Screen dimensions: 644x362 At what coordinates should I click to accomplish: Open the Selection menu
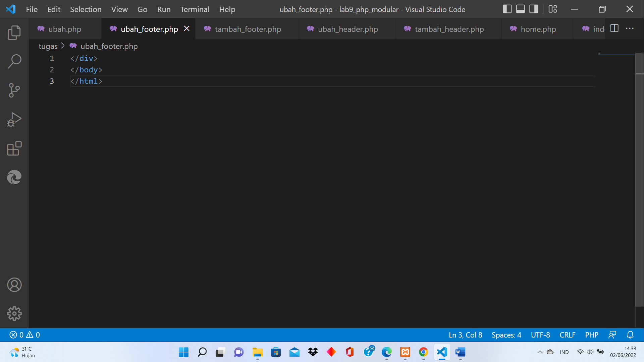(86, 9)
